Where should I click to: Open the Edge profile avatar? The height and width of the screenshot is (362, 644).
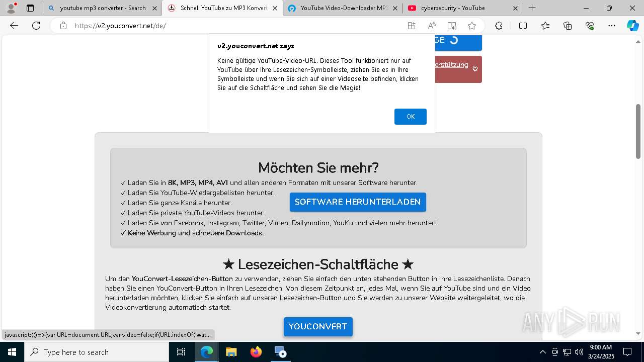pyautogui.click(x=11, y=8)
